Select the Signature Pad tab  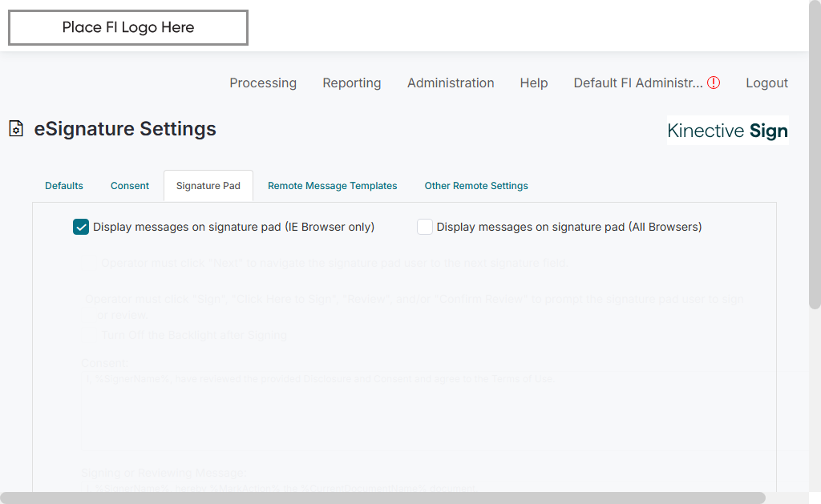point(208,186)
